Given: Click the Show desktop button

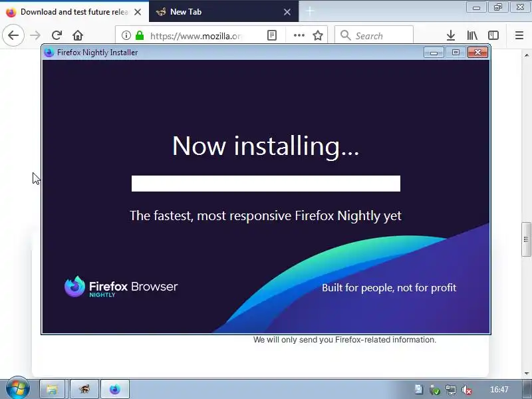Looking at the screenshot, I should [528, 389].
